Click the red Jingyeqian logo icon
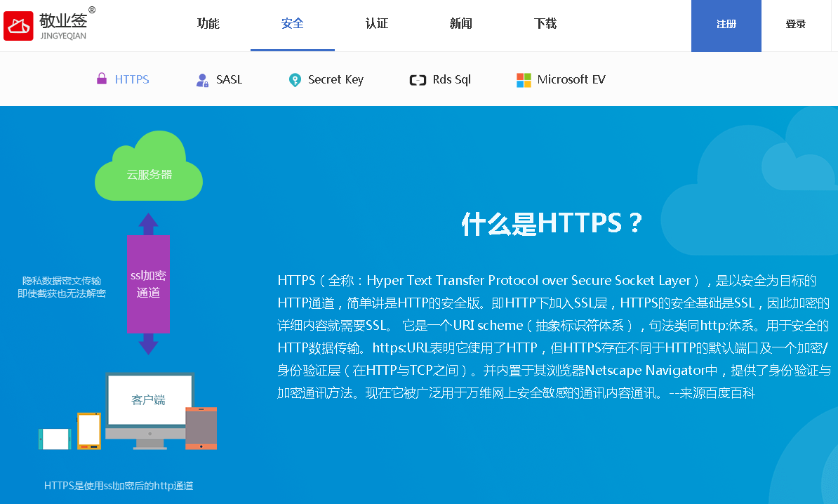This screenshot has width=838, height=504. [x=18, y=26]
